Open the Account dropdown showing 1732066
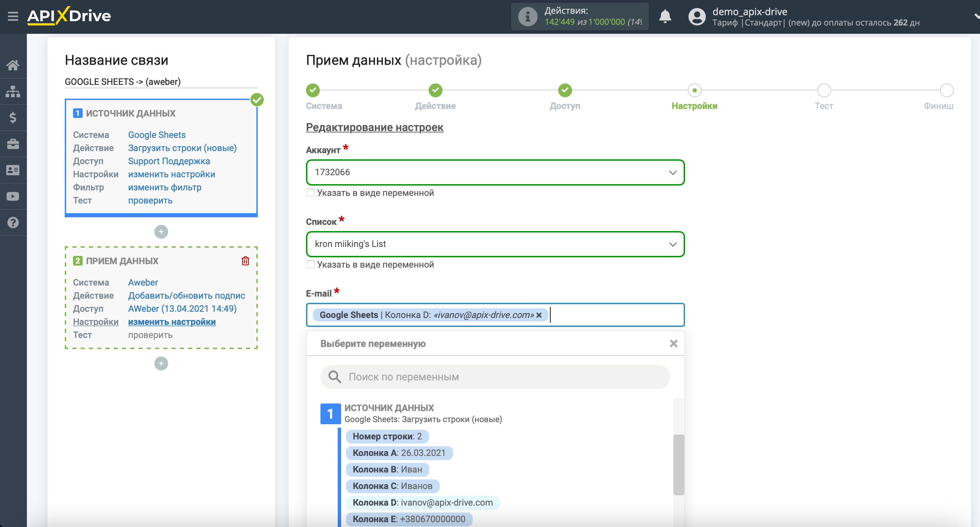The image size is (980, 527). 495,172
